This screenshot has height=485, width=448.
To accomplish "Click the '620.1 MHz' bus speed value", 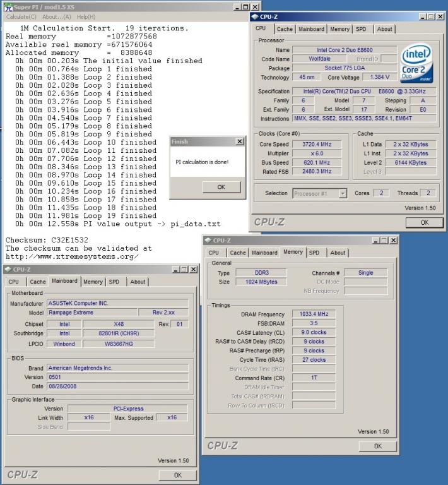I will click(x=317, y=162).
